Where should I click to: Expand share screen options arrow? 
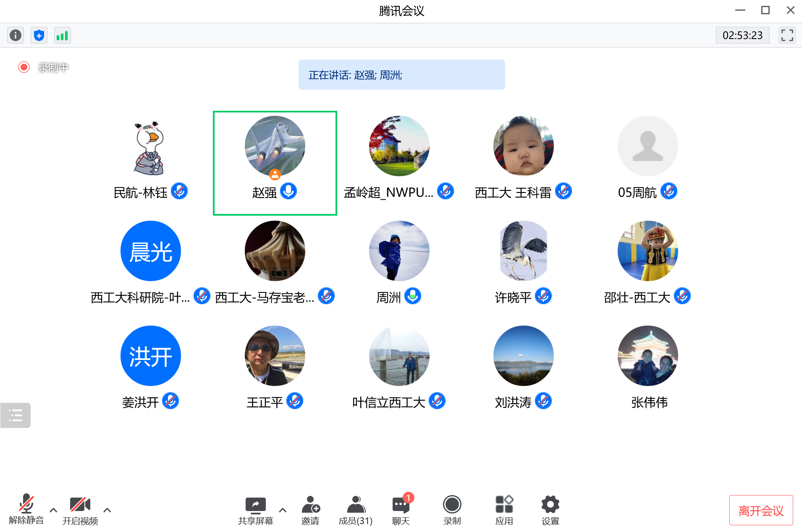283,510
